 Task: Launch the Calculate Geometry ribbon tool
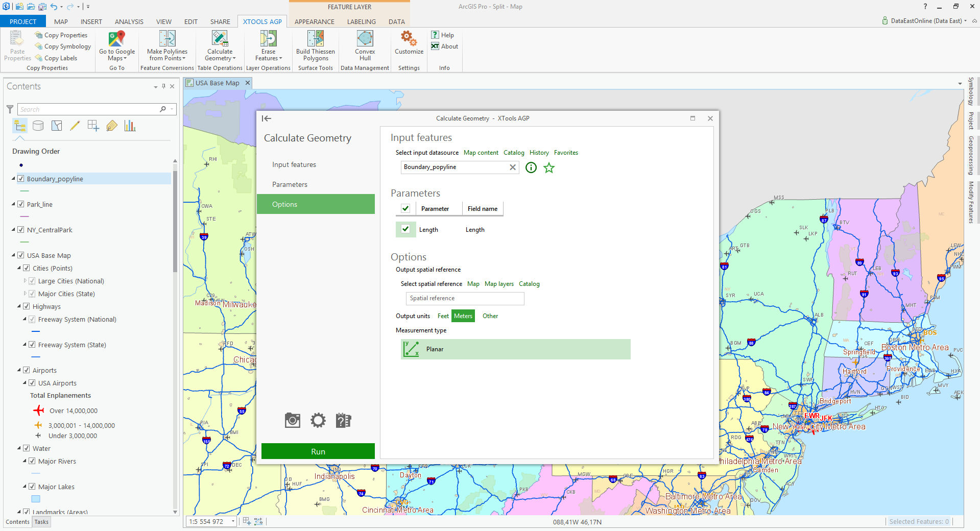coord(220,46)
